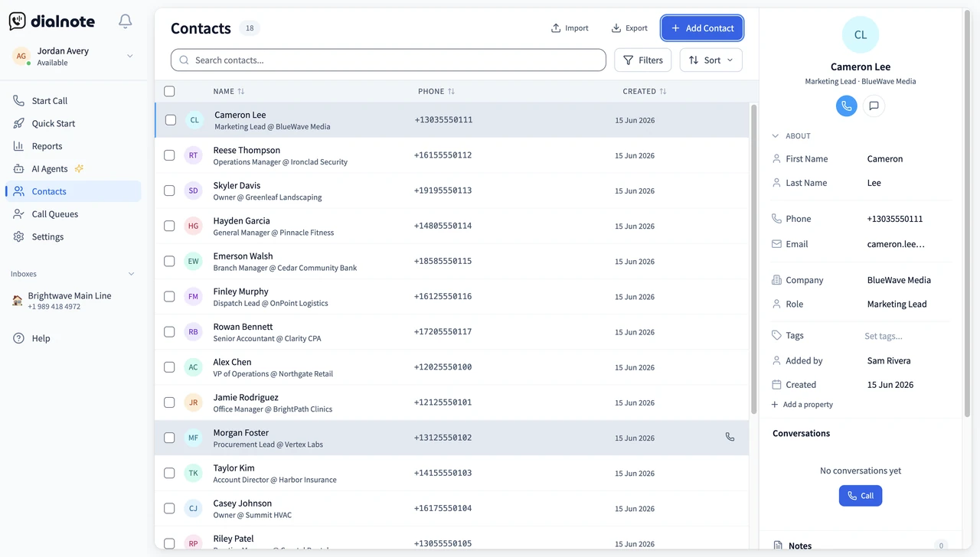Check the Reese Thompson row checkbox
This screenshot has width=980, height=557.
[169, 155]
